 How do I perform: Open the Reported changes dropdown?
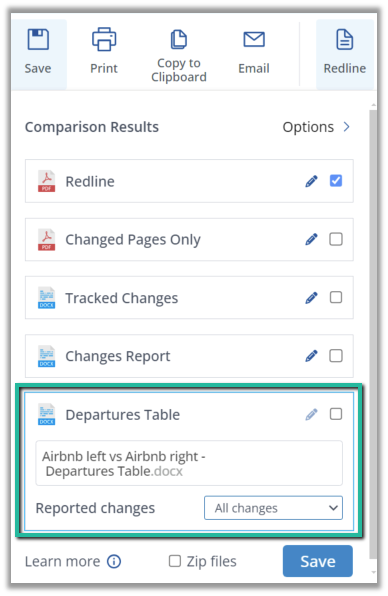click(273, 508)
